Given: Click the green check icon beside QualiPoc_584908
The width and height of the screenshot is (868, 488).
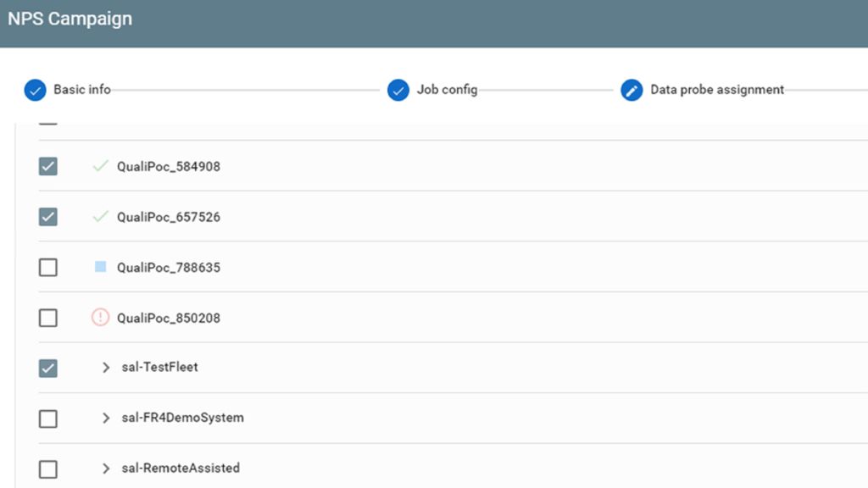Looking at the screenshot, I should coord(101,166).
